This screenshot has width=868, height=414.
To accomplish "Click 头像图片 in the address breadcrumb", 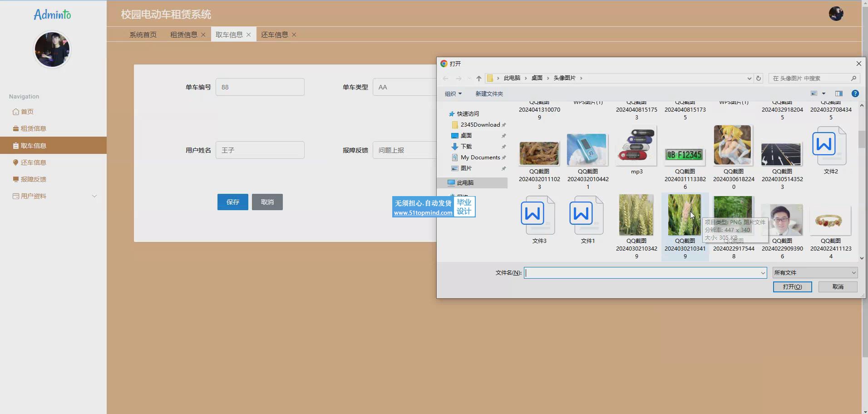I will (x=564, y=78).
